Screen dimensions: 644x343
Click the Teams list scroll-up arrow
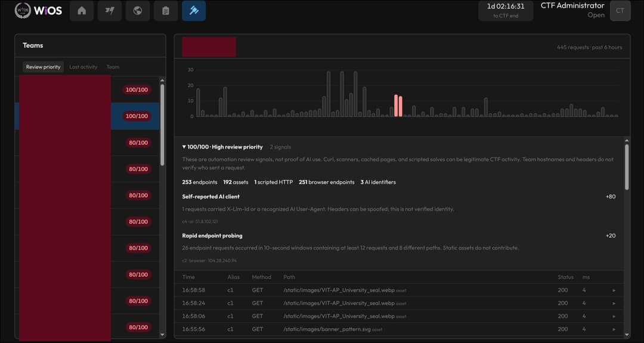[162, 80]
